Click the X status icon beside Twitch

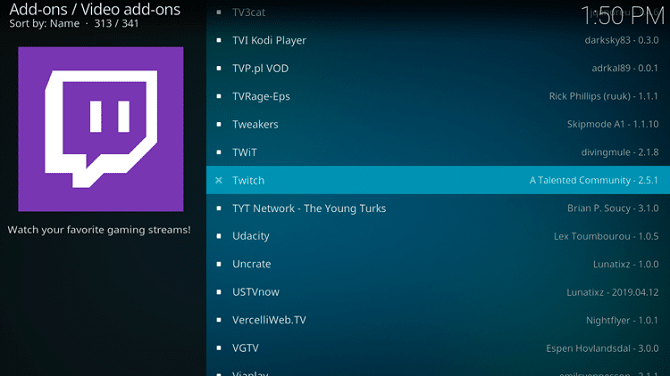click(x=219, y=180)
